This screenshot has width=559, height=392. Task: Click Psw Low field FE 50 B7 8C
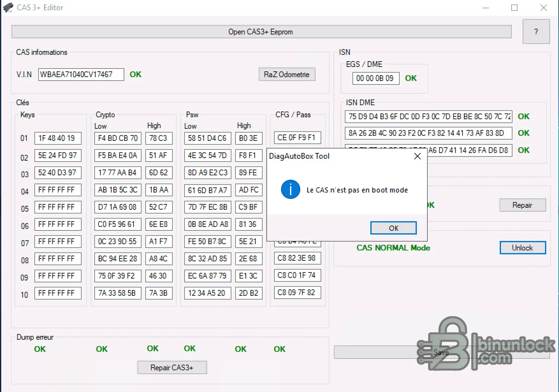(207, 242)
